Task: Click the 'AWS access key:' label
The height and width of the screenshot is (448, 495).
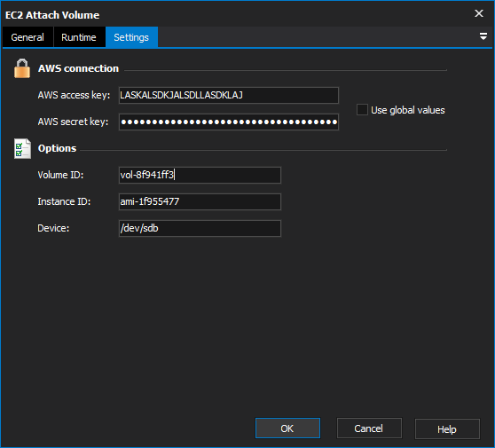Action: [74, 95]
